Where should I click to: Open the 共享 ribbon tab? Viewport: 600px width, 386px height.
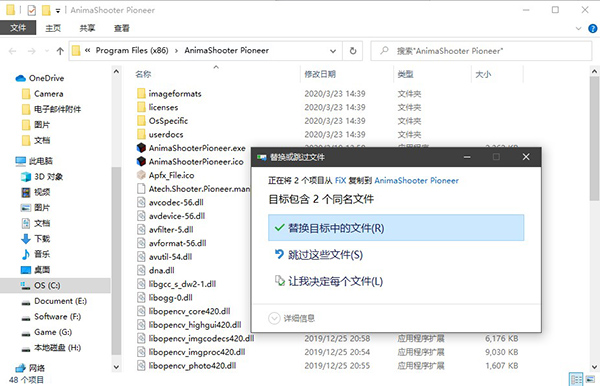pos(87,28)
